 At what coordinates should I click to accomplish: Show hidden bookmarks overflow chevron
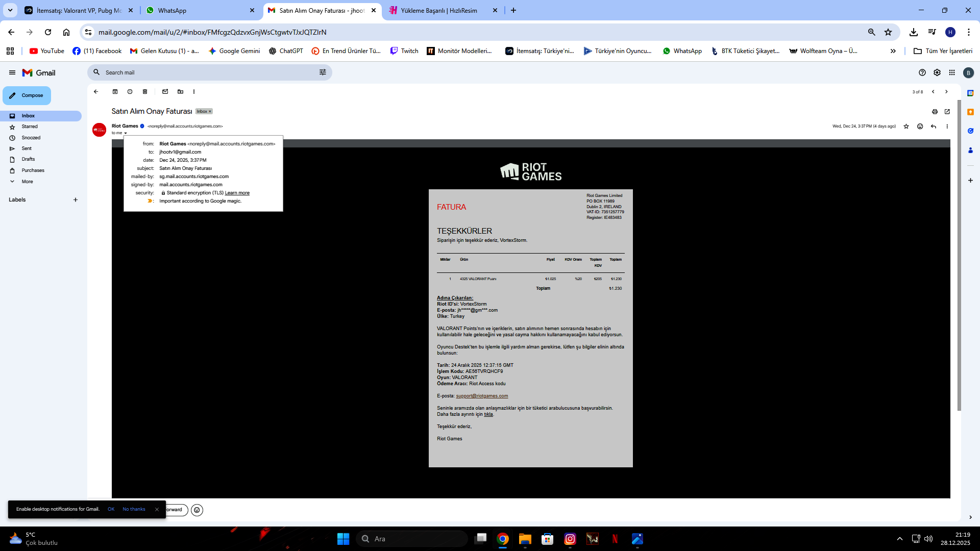click(893, 51)
